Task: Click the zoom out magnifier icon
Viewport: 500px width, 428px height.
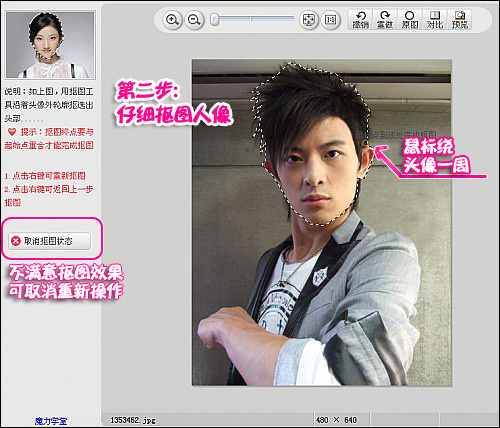Action: [x=194, y=20]
